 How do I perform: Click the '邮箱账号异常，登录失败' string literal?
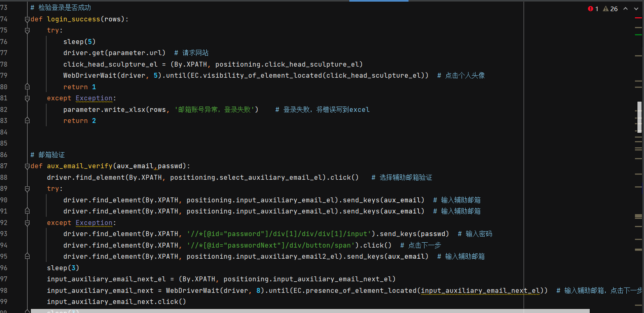tap(215, 109)
